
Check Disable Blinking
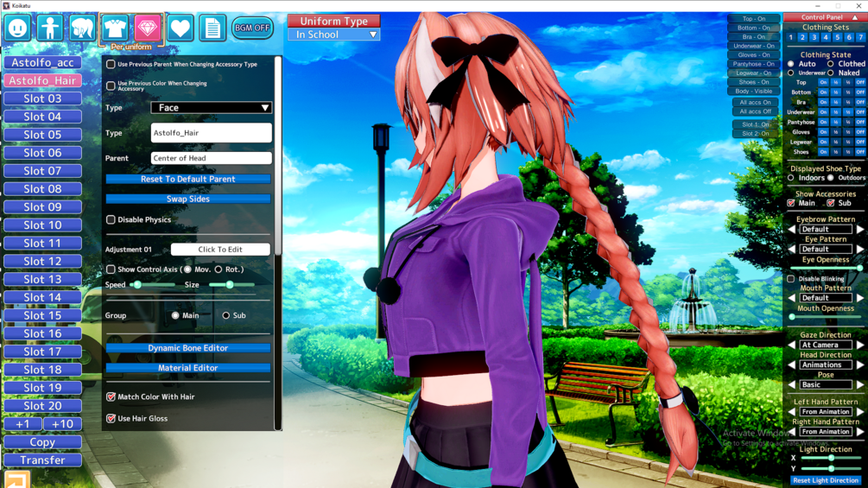(x=791, y=279)
